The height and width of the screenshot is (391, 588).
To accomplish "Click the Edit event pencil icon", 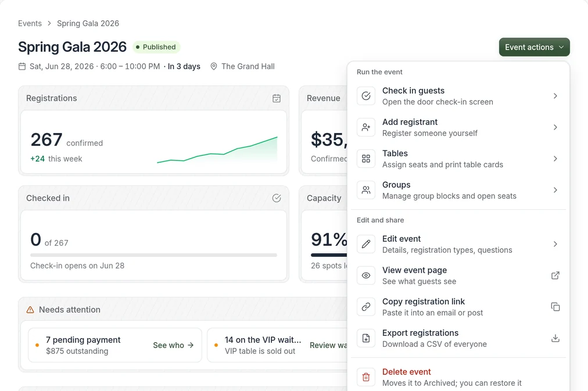I will (x=366, y=244).
